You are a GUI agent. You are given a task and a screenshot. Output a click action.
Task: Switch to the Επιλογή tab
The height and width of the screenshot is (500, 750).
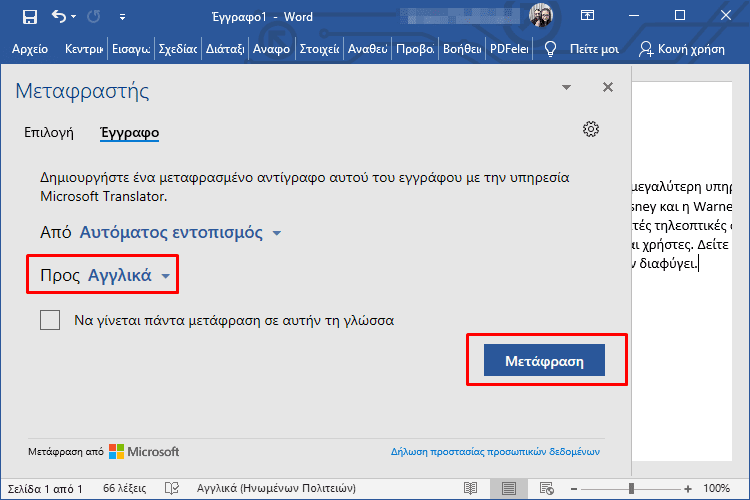point(49,132)
